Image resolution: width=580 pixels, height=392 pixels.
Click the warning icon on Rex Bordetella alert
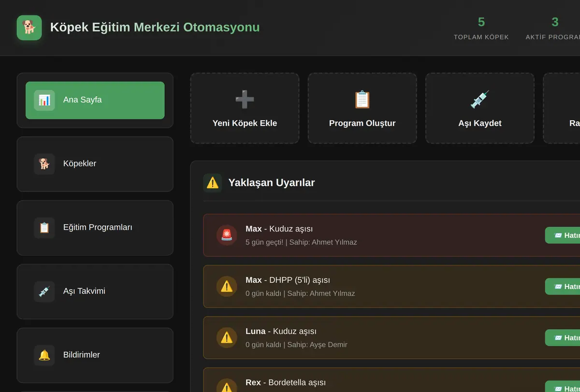(227, 385)
